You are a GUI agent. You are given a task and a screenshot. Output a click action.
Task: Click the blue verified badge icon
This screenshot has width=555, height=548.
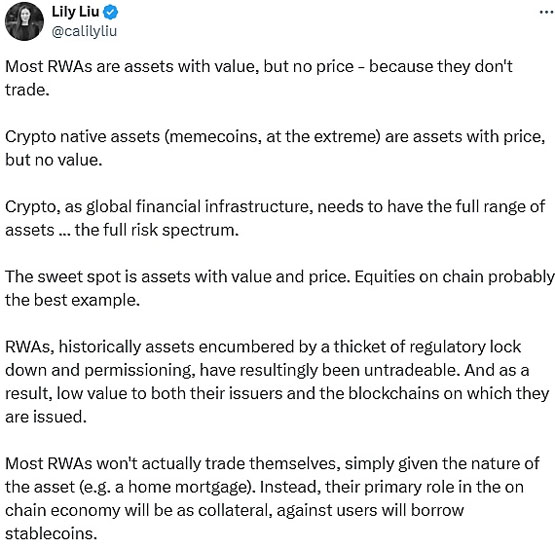tap(110, 12)
